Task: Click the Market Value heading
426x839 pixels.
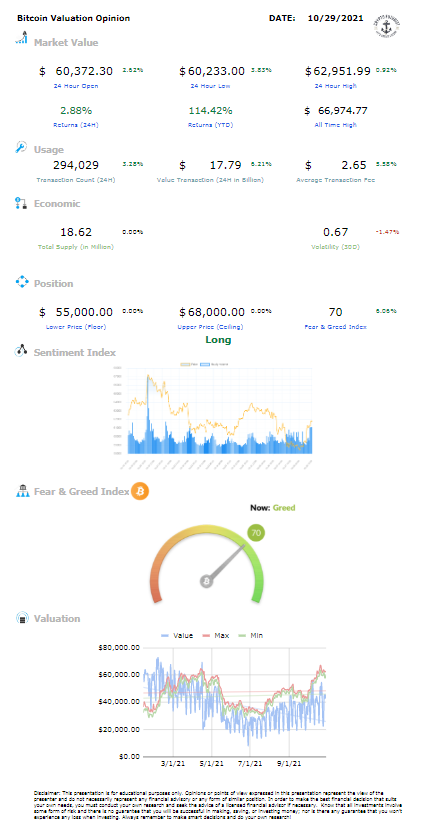Action: pos(66,42)
